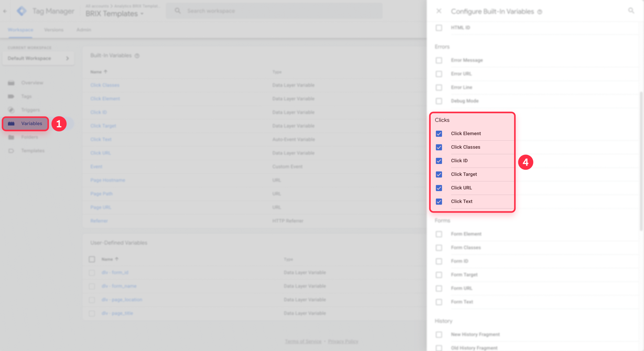This screenshot has height=351, width=644.
Task: Click the Tag Manager logo
Action: (21, 11)
